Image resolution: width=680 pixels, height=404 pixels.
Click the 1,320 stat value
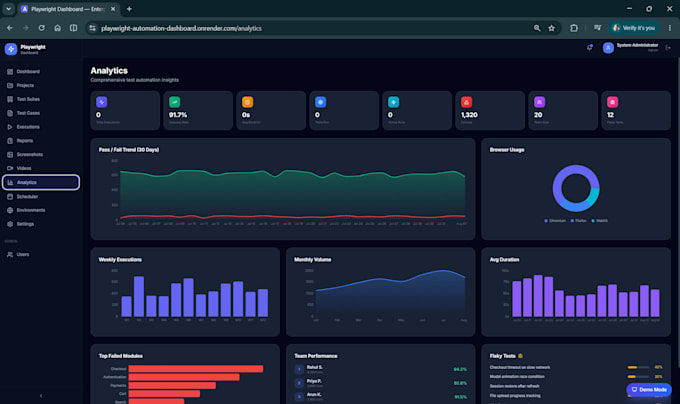469,115
